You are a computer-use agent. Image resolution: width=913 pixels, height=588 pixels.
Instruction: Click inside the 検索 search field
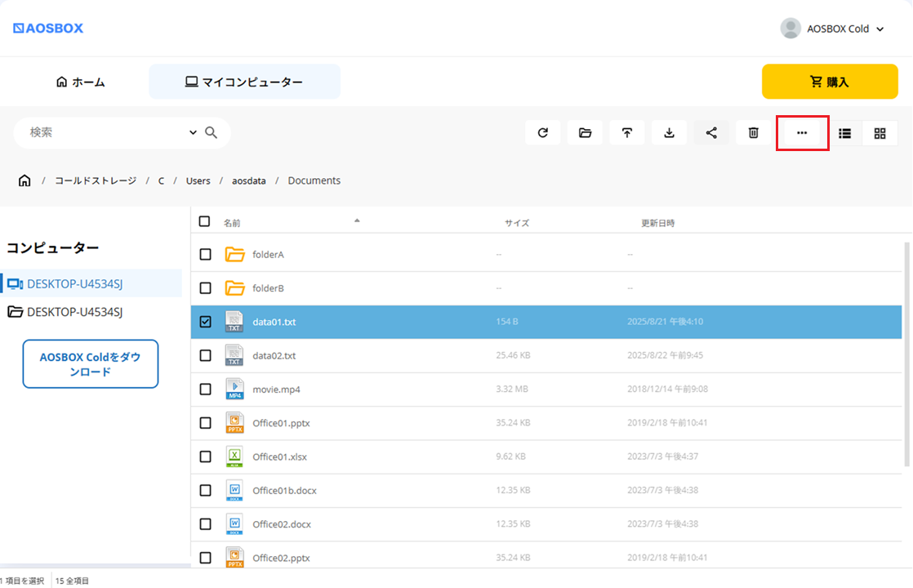click(x=102, y=132)
